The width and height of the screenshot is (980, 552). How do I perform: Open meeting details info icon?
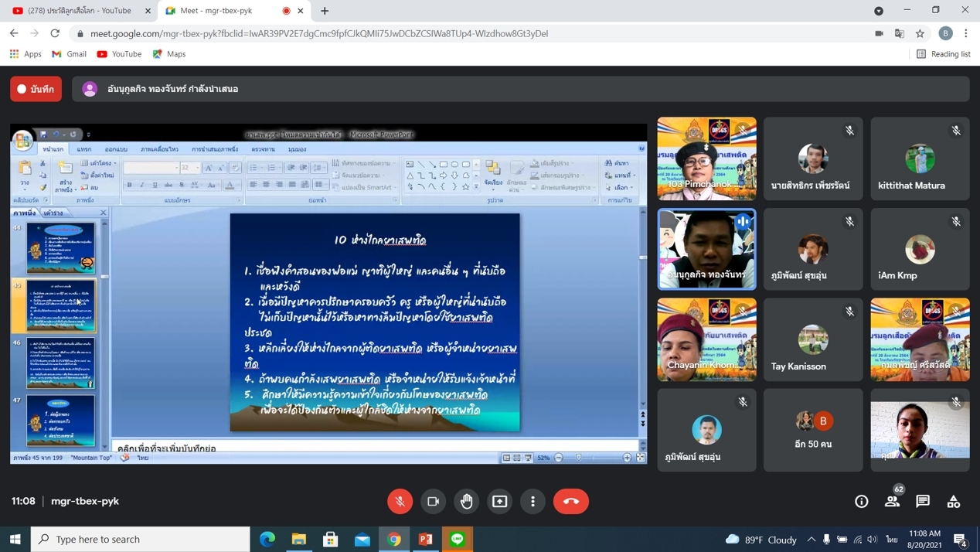[861, 501]
